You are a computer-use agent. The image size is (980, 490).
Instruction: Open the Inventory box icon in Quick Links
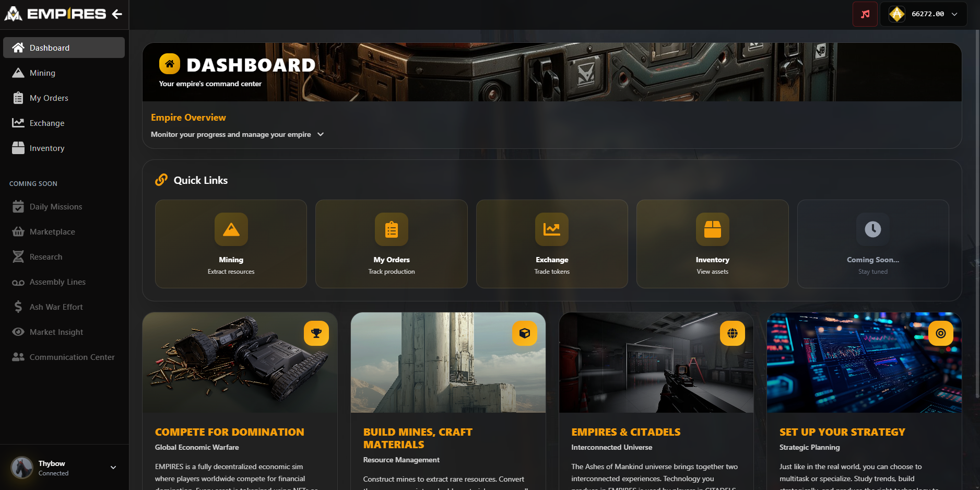(712, 229)
